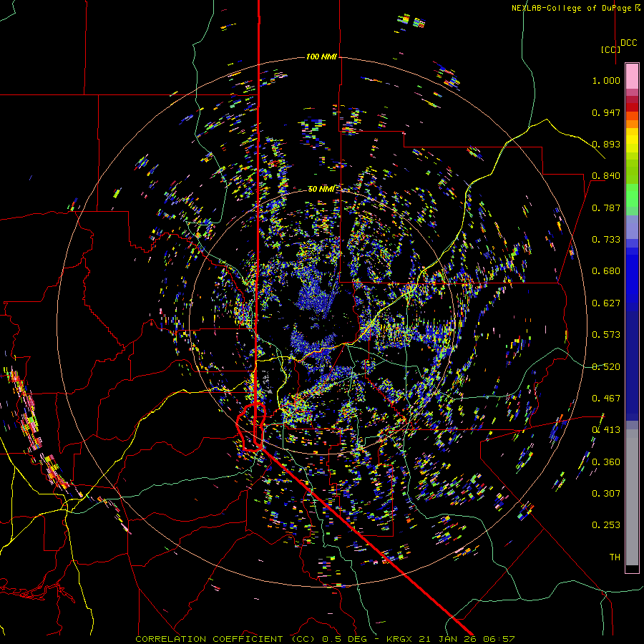Select the 0.627 scale value
Image resolution: width=644 pixels, height=644 pixels.
(606, 303)
